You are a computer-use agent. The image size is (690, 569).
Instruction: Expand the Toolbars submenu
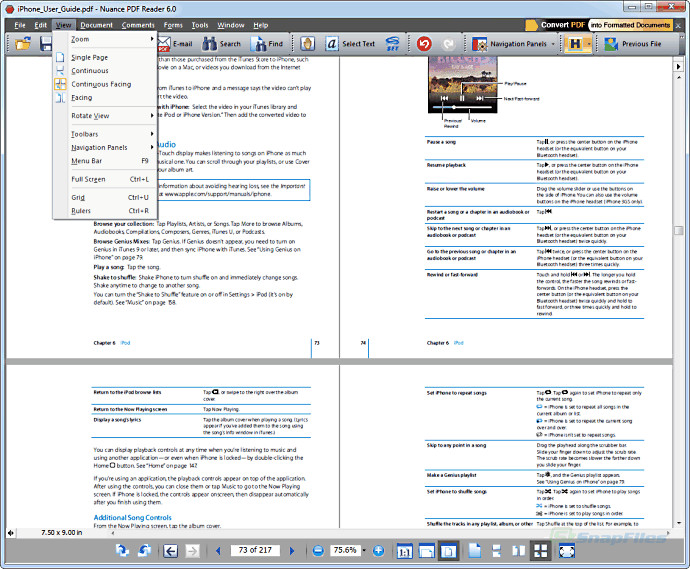click(x=105, y=134)
